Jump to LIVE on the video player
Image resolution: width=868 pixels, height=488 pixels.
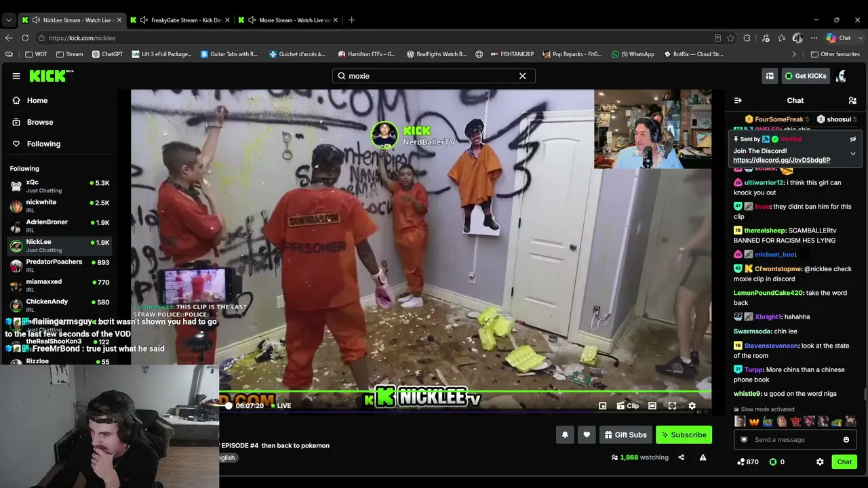tap(281, 406)
